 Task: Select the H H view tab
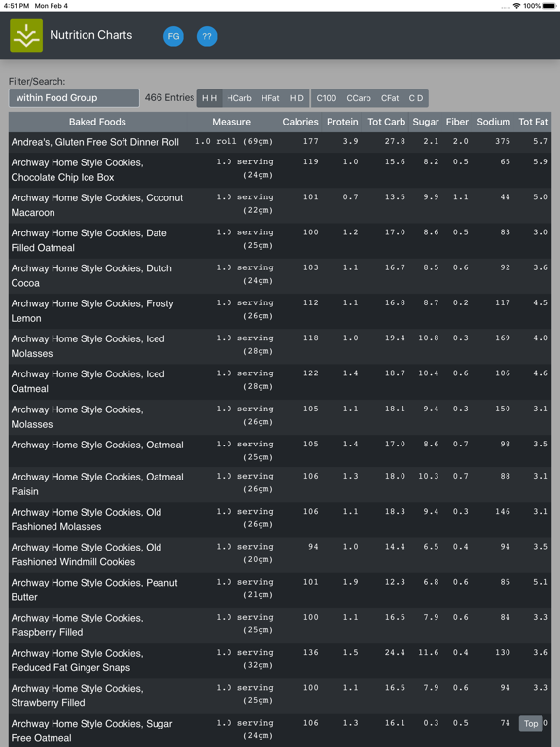[x=210, y=98]
